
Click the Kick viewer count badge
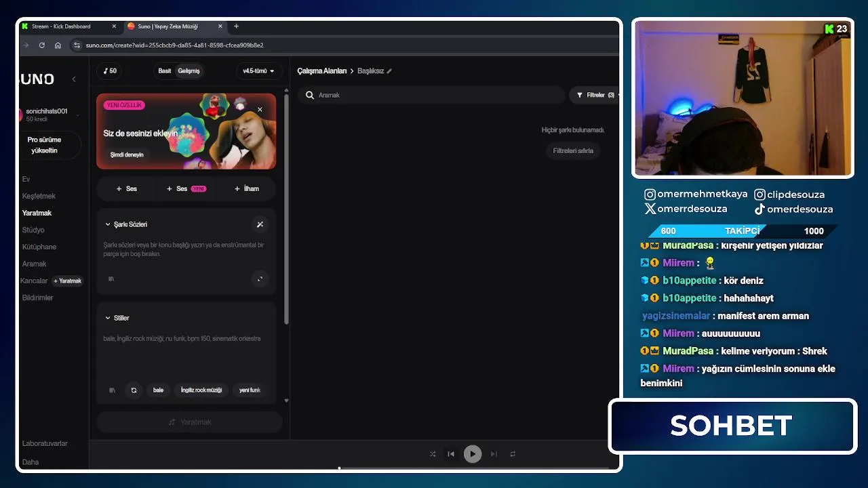pos(836,29)
